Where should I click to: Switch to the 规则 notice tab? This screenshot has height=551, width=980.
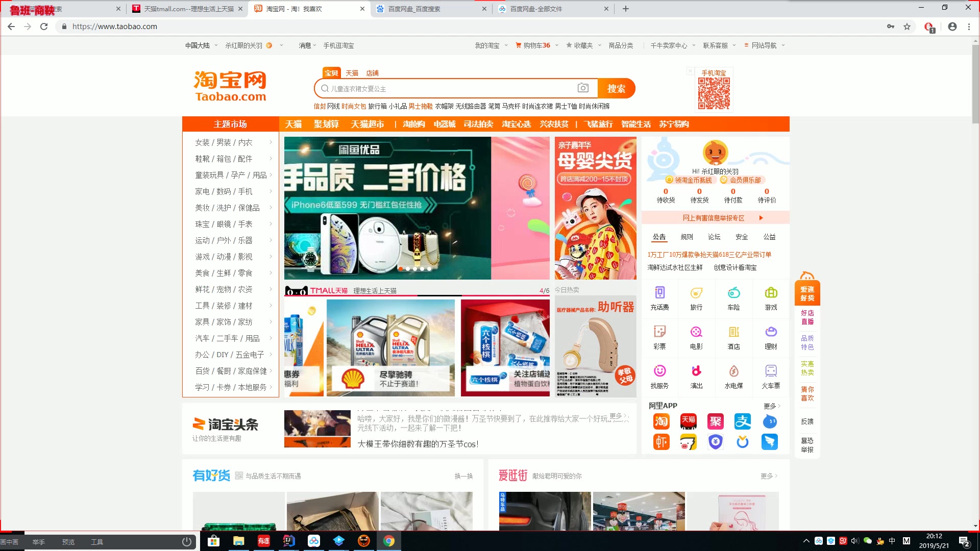pyautogui.click(x=687, y=237)
